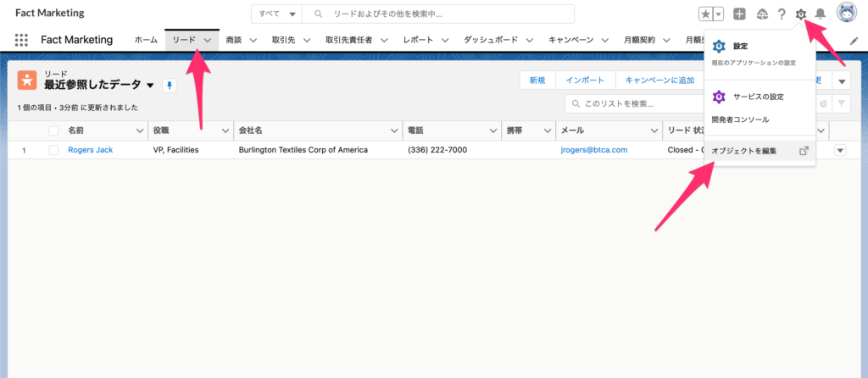Open the 名前 column menu chevron

click(x=140, y=131)
